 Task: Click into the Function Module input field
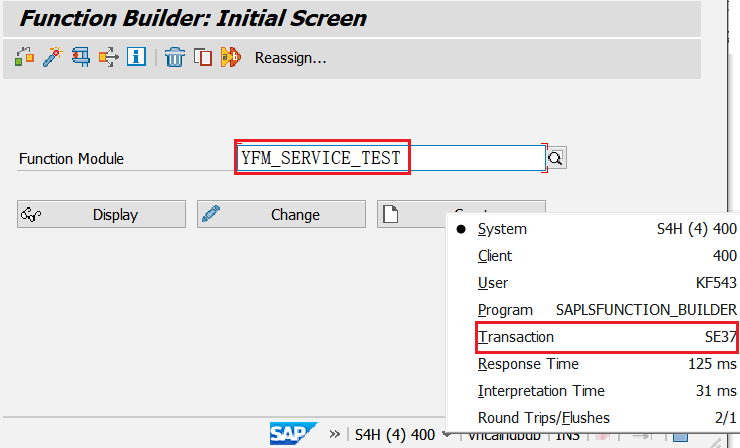coord(390,158)
